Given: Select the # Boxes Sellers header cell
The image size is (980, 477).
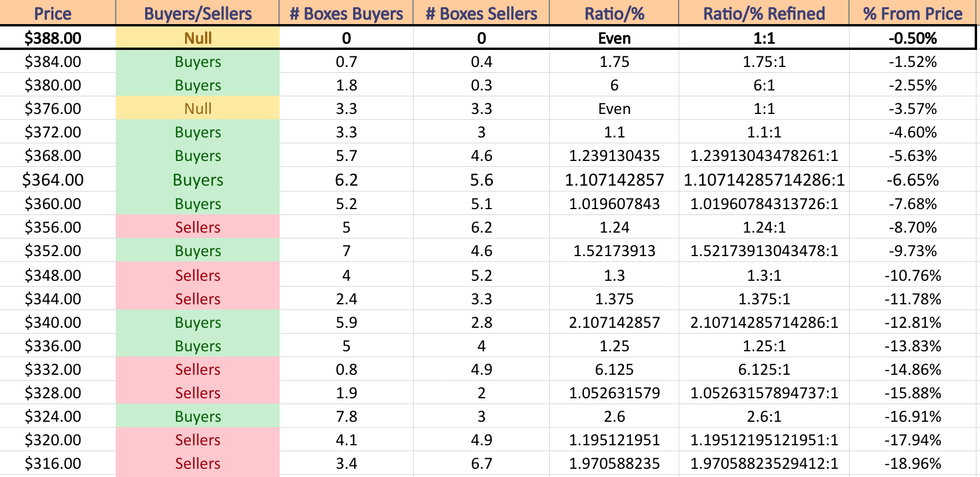Looking at the screenshot, I should pos(481,13).
